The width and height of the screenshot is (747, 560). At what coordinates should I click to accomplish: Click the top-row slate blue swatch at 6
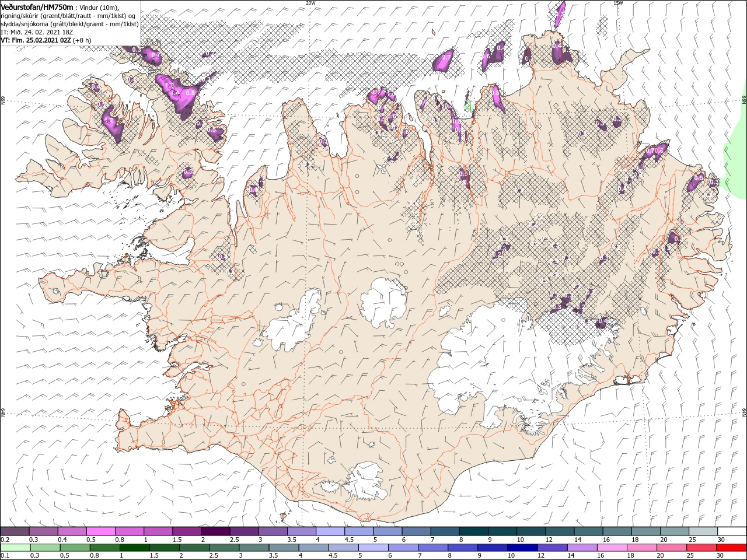click(x=416, y=531)
